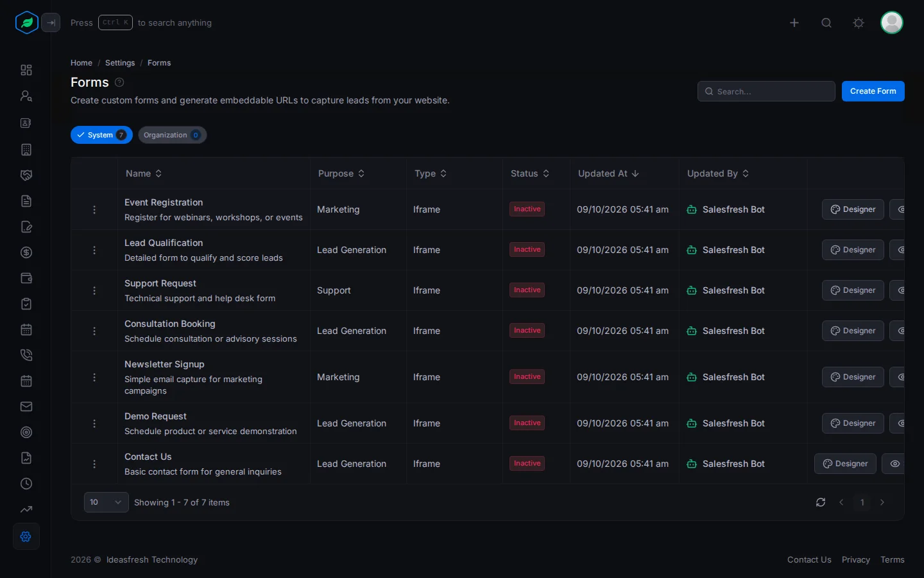Open the Designer for Newsletter Signup
Viewport: 924px width, 578px height.
[853, 377]
